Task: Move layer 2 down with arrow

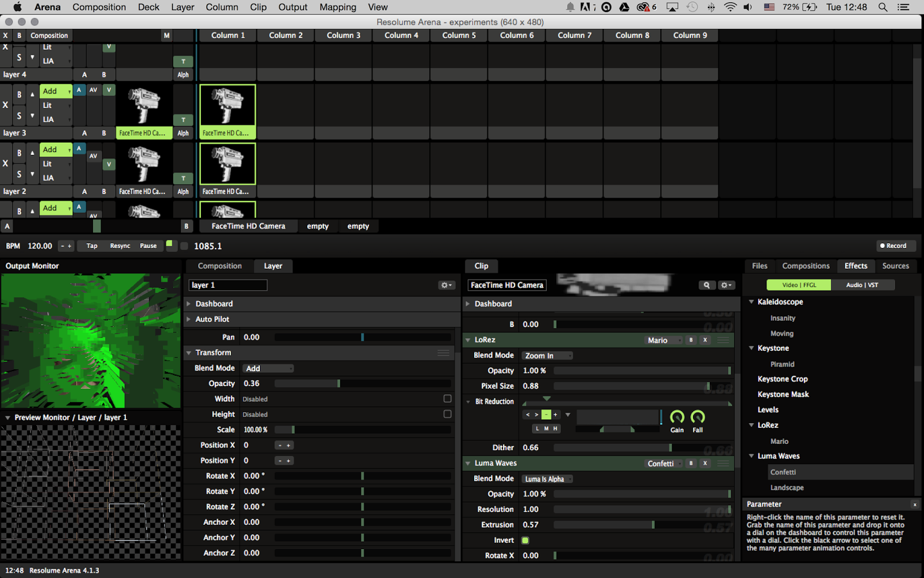Action: 32,174
